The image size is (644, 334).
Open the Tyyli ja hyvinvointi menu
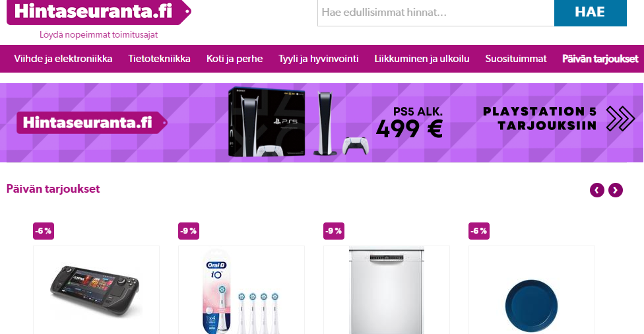(x=318, y=59)
